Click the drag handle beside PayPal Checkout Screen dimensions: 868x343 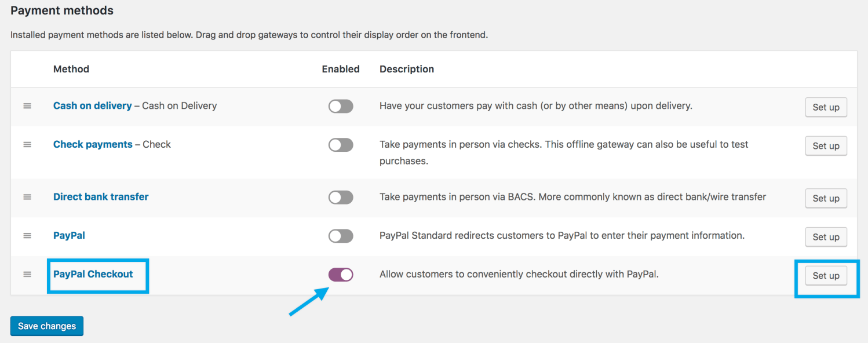(27, 275)
